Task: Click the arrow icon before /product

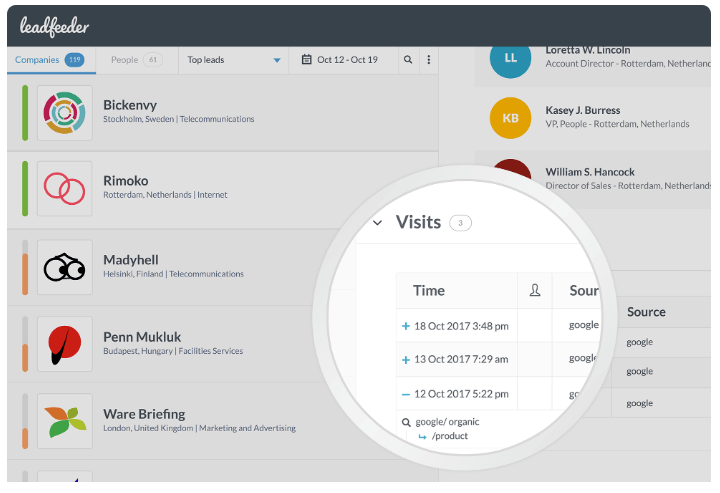Action: tap(422, 437)
